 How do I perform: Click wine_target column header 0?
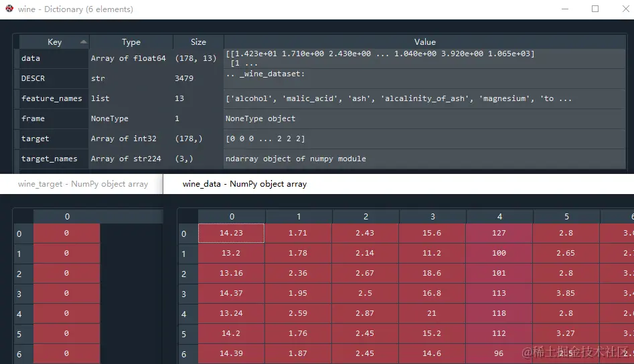click(x=67, y=217)
